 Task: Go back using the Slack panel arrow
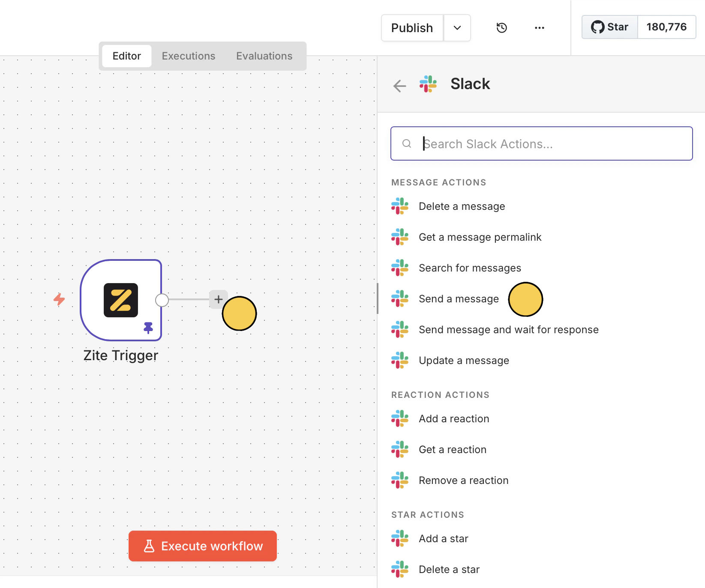coord(399,86)
